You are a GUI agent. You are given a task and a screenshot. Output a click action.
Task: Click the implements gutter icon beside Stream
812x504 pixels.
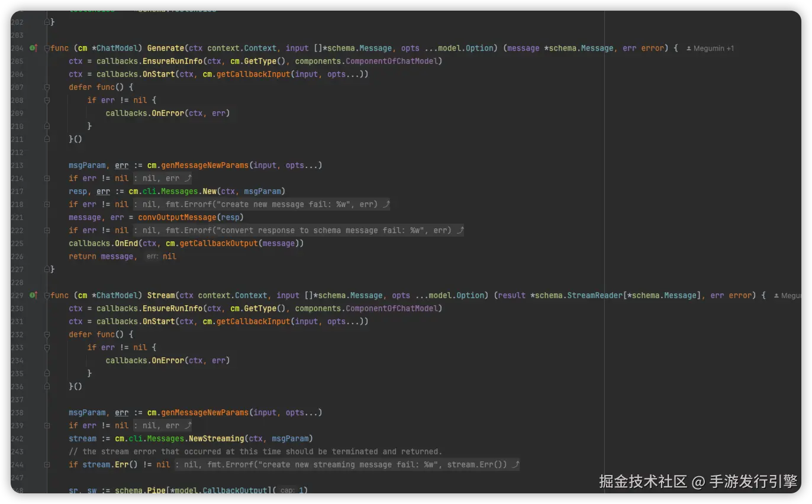(x=33, y=295)
